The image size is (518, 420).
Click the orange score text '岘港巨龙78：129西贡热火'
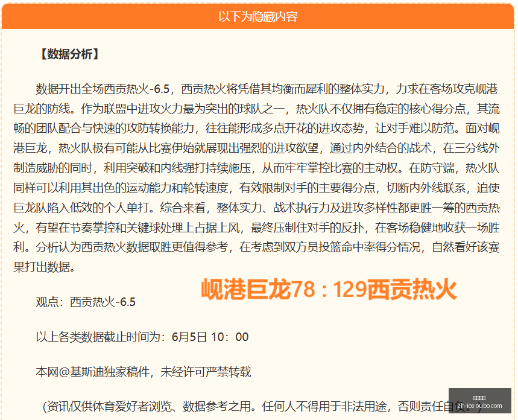pyautogui.click(x=329, y=290)
